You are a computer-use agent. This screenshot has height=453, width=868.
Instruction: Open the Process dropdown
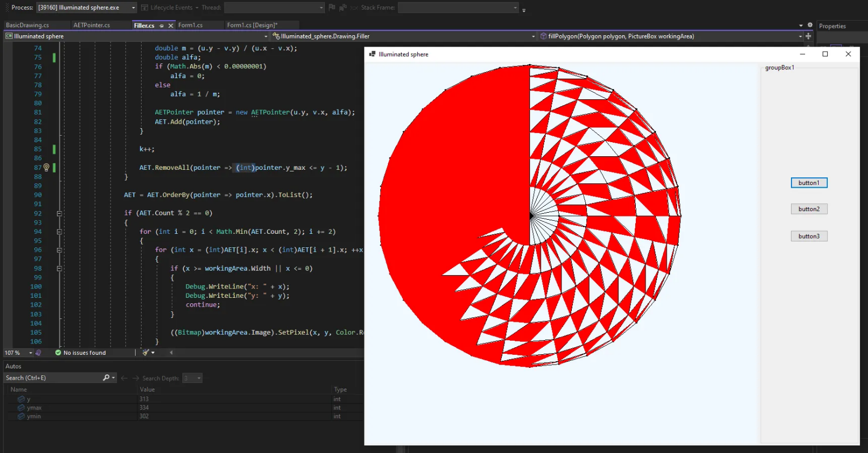click(133, 8)
